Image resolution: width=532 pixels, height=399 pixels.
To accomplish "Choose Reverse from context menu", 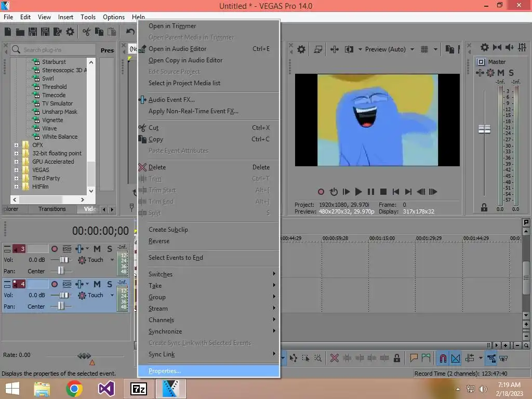I will tap(209, 241).
